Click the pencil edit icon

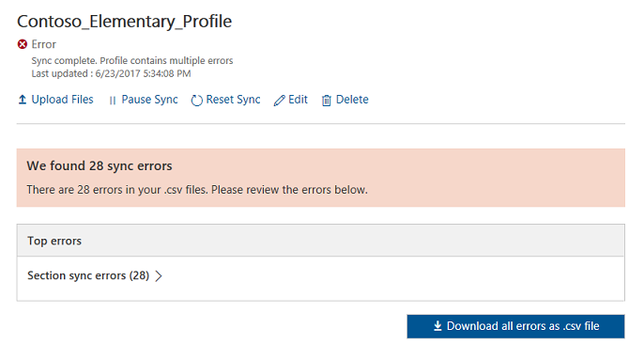pyautogui.click(x=280, y=101)
